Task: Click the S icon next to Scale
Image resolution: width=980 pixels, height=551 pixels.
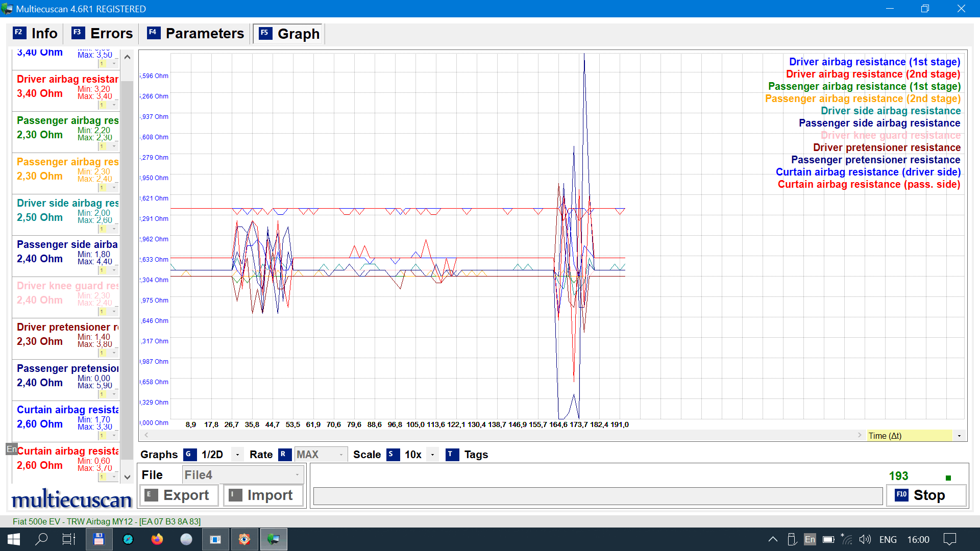Action: pos(393,454)
